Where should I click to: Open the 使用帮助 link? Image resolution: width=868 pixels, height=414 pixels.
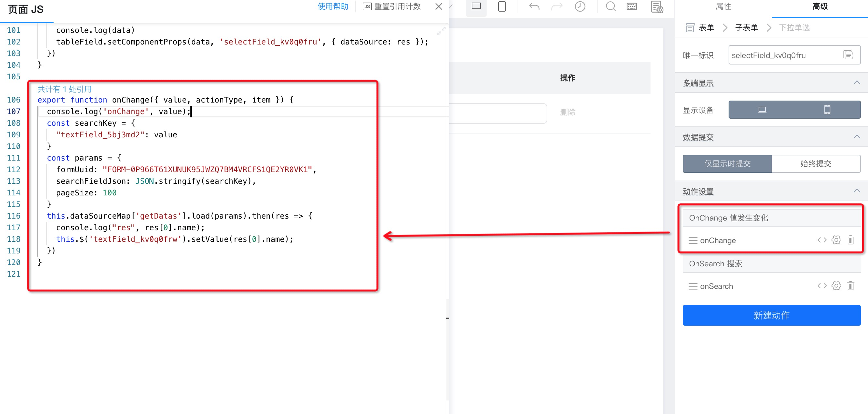pyautogui.click(x=333, y=7)
